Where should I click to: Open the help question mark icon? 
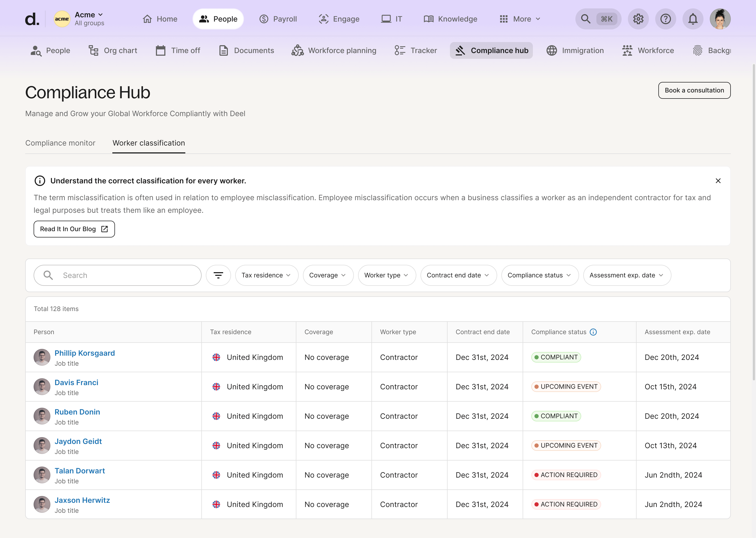(665, 19)
